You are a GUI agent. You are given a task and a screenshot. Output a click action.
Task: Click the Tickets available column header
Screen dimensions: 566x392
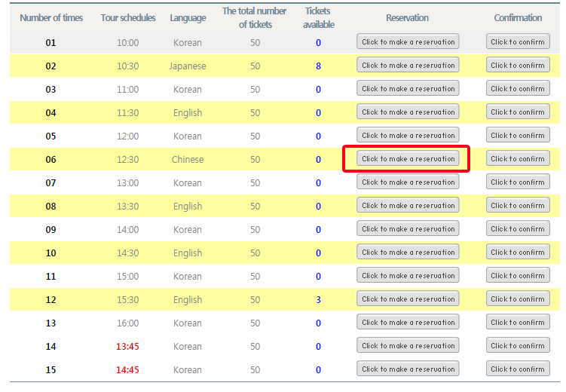(x=318, y=17)
